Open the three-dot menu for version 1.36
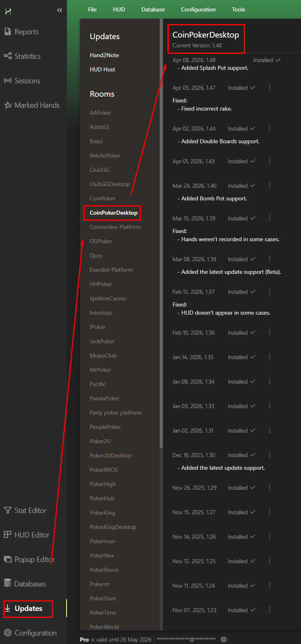301x644 pixels. (x=270, y=333)
